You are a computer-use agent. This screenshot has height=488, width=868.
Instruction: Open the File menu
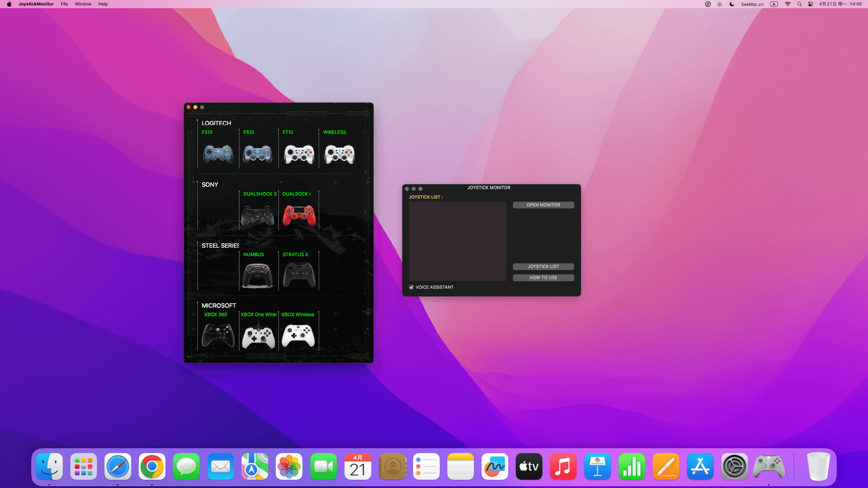tap(64, 4)
